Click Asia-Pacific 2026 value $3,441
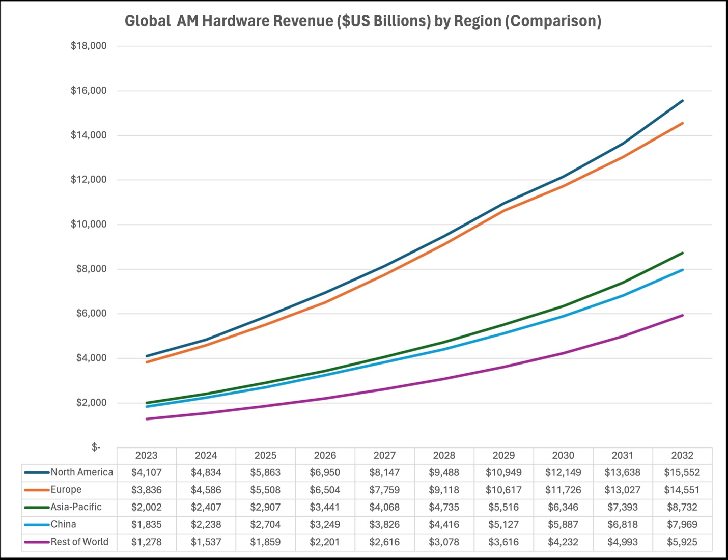 tap(325, 508)
